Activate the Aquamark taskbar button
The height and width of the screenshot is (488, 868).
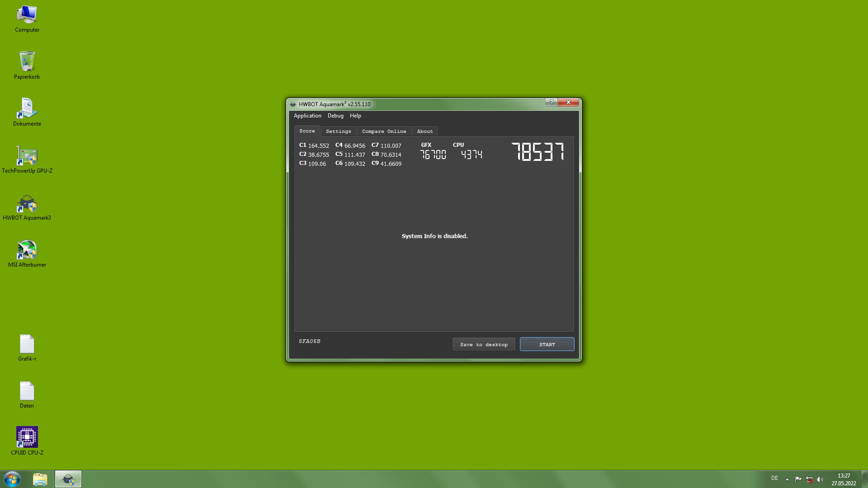[68, 479]
